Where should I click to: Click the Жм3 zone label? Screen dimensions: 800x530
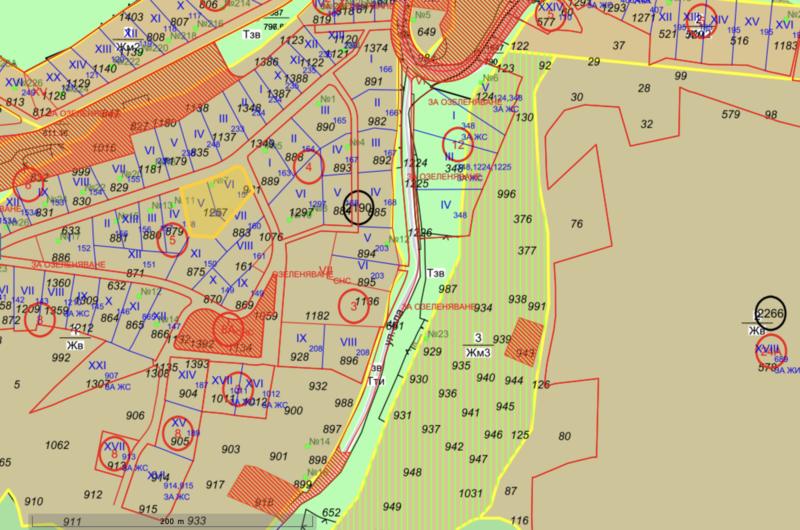[x=479, y=352]
